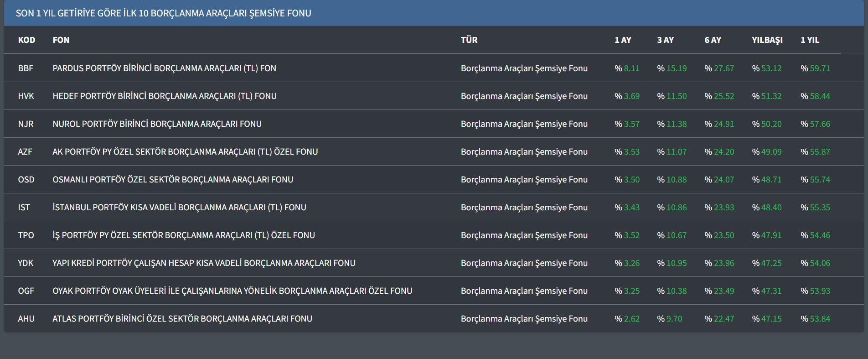Click the AHU fund code
Viewport: 868px width, 359px height.
(26, 319)
